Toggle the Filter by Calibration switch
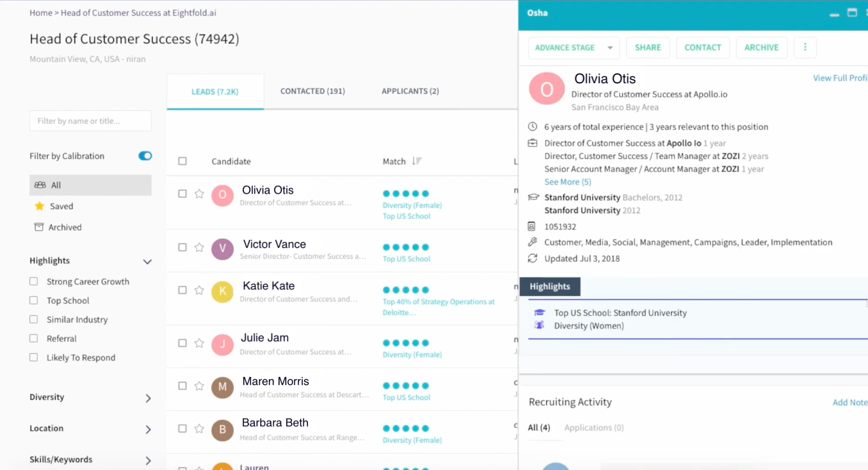This screenshot has width=868, height=470. pos(144,156)
